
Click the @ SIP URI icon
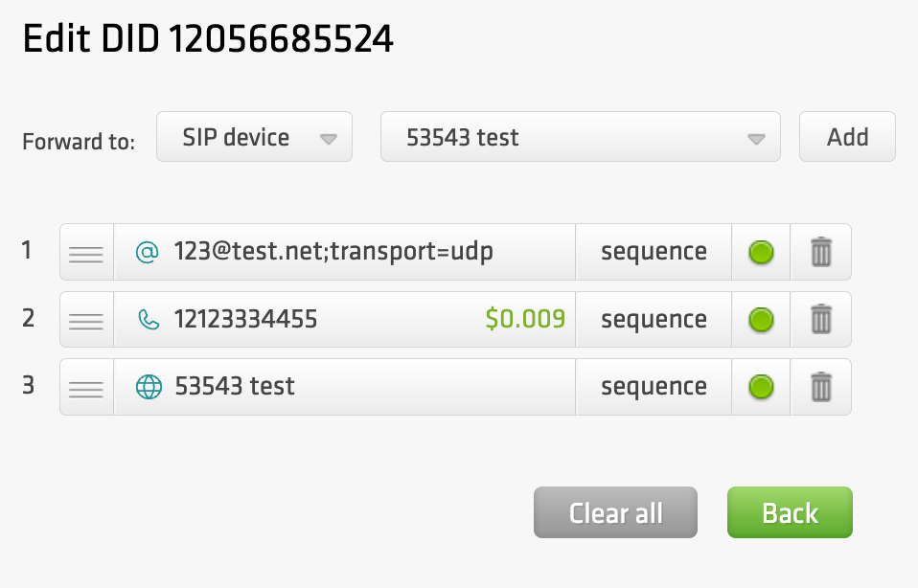(x=147, y=253)
